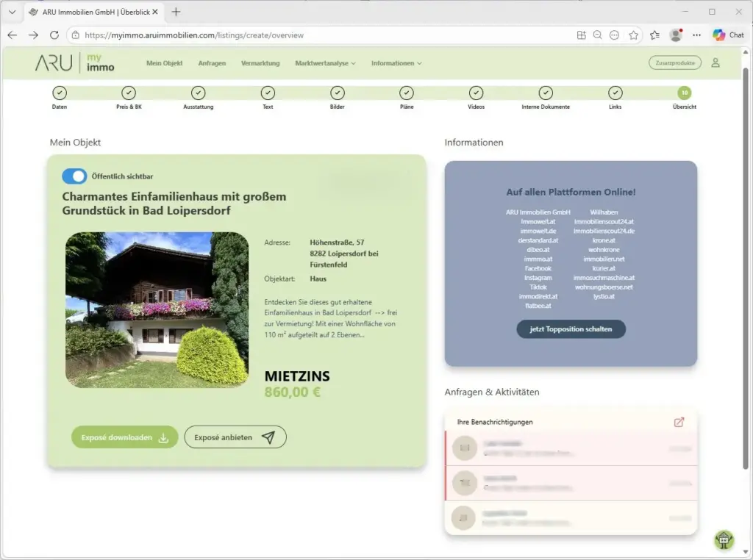Expand the Marktwertanalyse dropdown menu

(325, 63)
